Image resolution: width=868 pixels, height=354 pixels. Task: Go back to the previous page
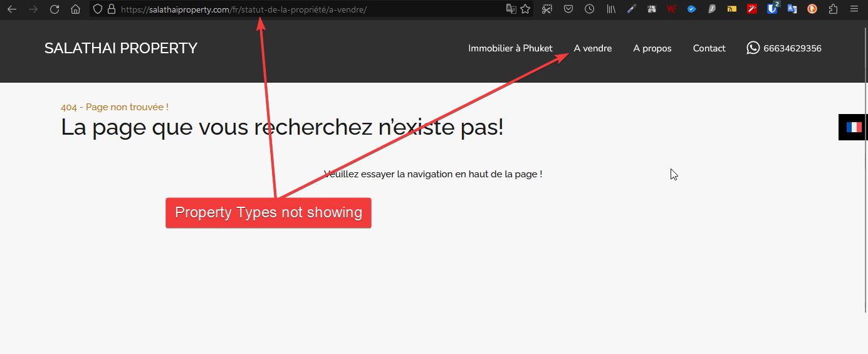coord(12,9)
